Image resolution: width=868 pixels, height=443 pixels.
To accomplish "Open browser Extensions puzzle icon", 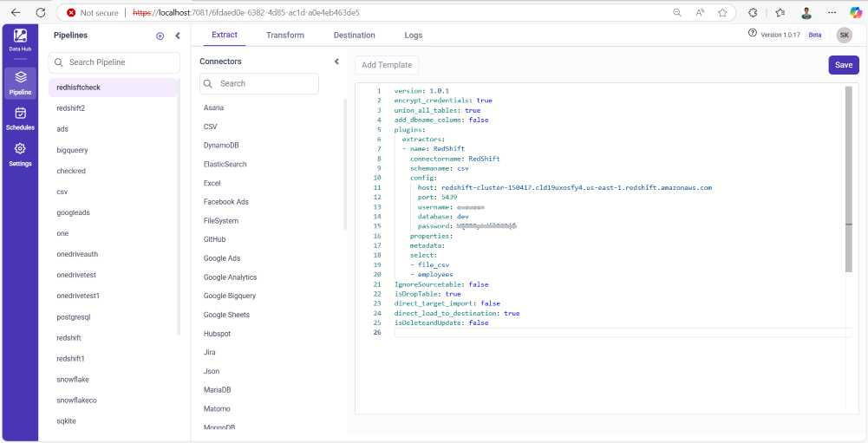I will [753, 12].
